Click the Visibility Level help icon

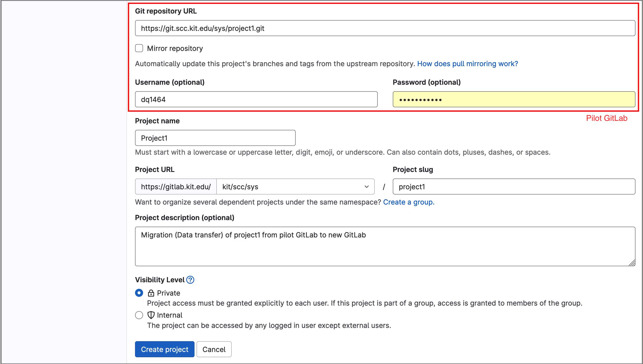[x=190, y=280]
